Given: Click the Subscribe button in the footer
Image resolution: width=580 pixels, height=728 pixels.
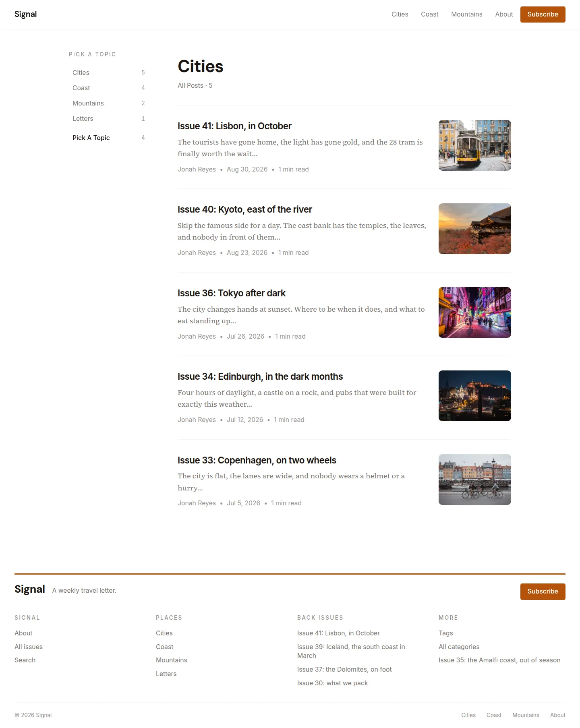Looking at the screenshot, I should point(543,591).
